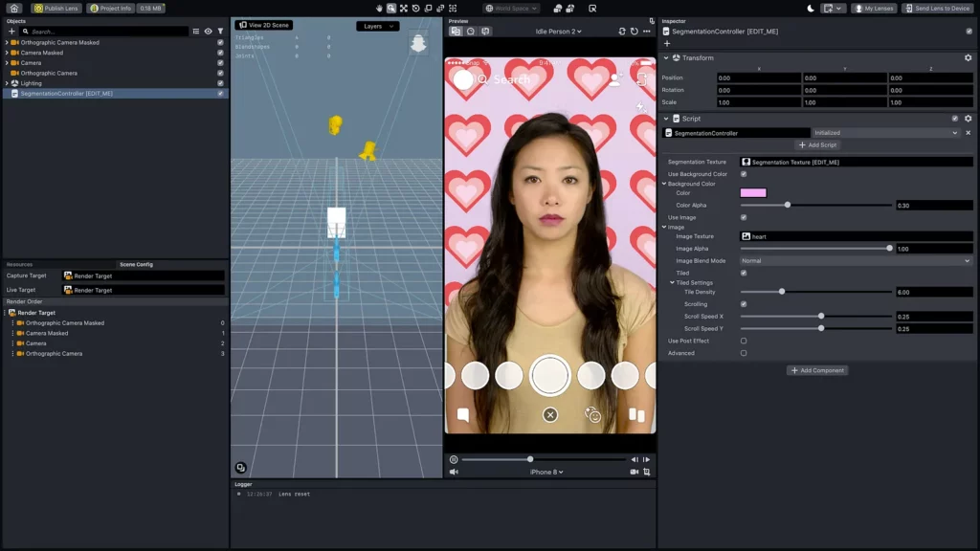Image resolution: width=980 pixels, height=551 pixels.
Task: Disable Use Image checkbox
Action: (744, 217)
